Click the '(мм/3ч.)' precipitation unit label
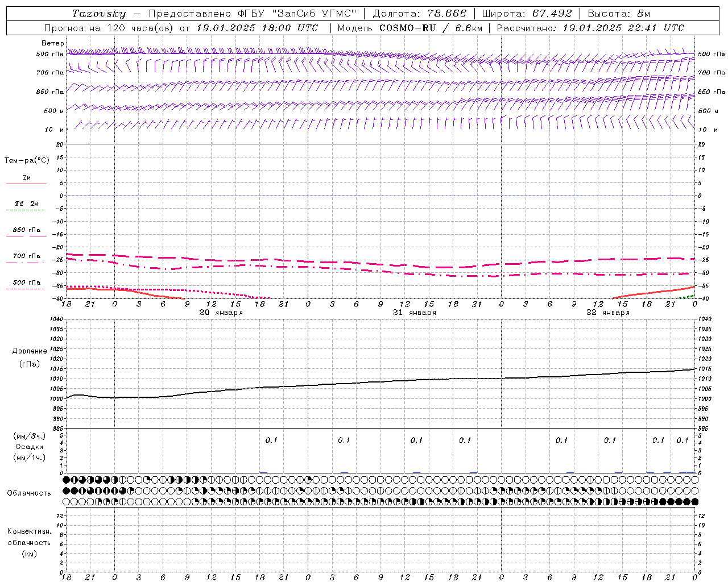 30,436
